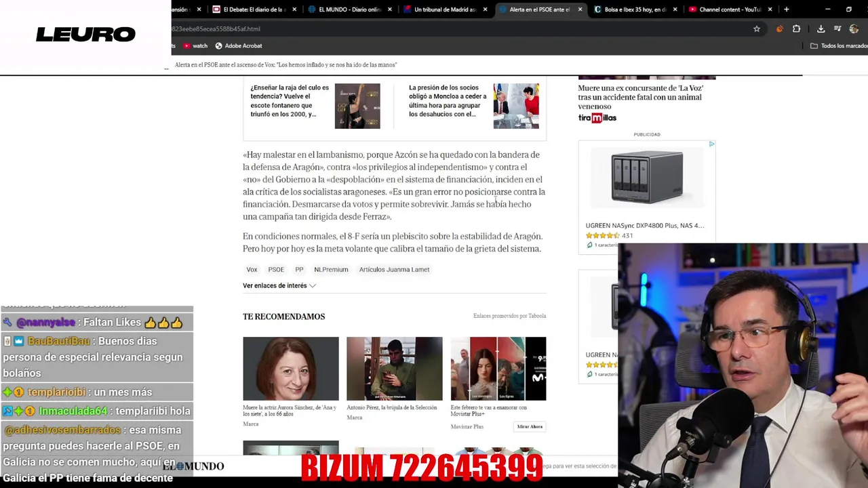Click the LEURO channel logo
The image size is (868, 488).
click(x=85, y=35)
